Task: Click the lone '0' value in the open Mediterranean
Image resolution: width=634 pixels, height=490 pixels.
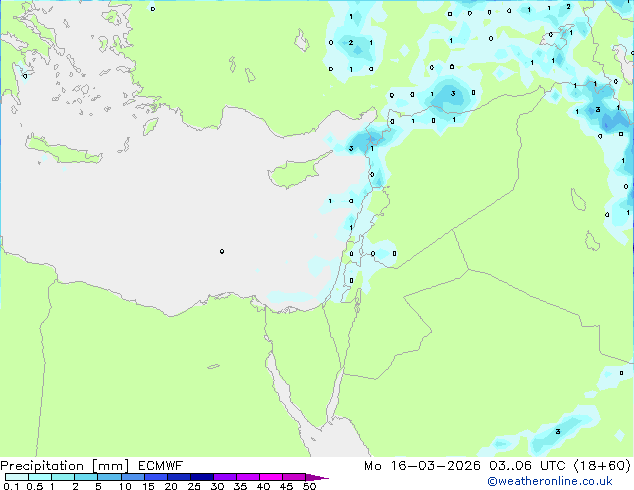Action: tap(222, 251)
